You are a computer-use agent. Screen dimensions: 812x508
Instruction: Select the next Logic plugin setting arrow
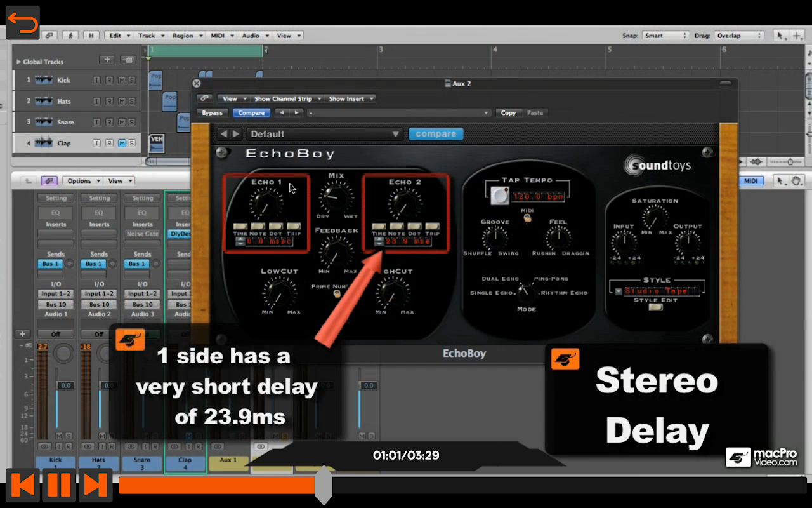[x=296, y=113]
